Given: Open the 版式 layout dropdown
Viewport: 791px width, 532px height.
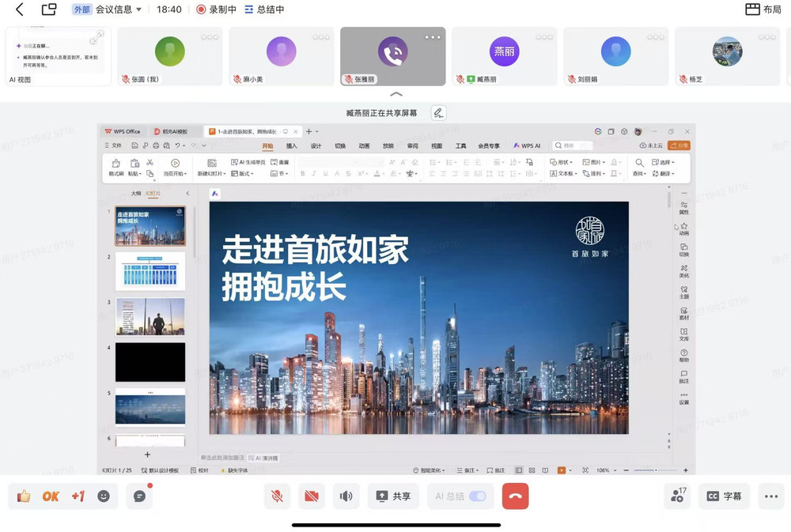Looking at the screenshot, I should 243,173.
